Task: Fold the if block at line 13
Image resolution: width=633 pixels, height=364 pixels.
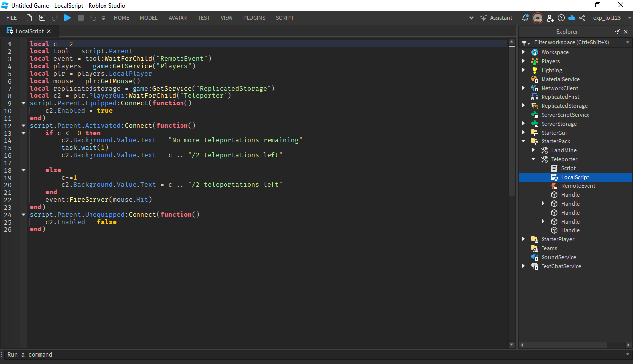Action: coord(23,133)
